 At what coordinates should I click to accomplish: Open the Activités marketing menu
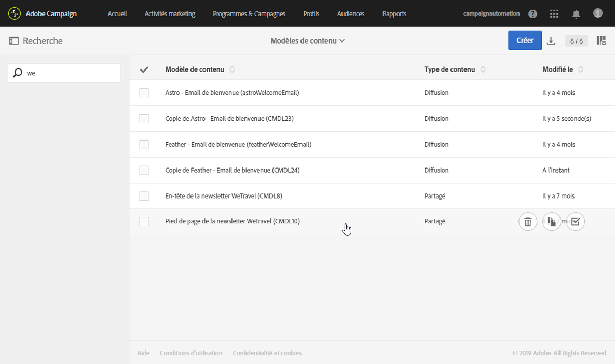click(x=170, y=13)
